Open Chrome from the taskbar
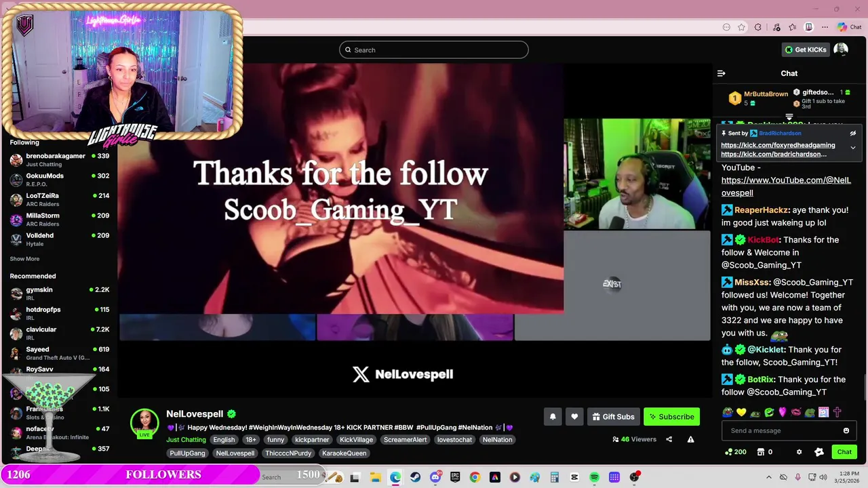The width and height of the screenshot is (868, 488). click(475, 477)
